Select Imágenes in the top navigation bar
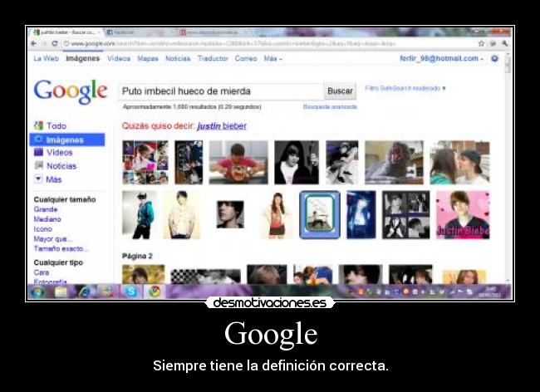Image resolution: width=540 pixels, height=392 pixels. point(82,58)
